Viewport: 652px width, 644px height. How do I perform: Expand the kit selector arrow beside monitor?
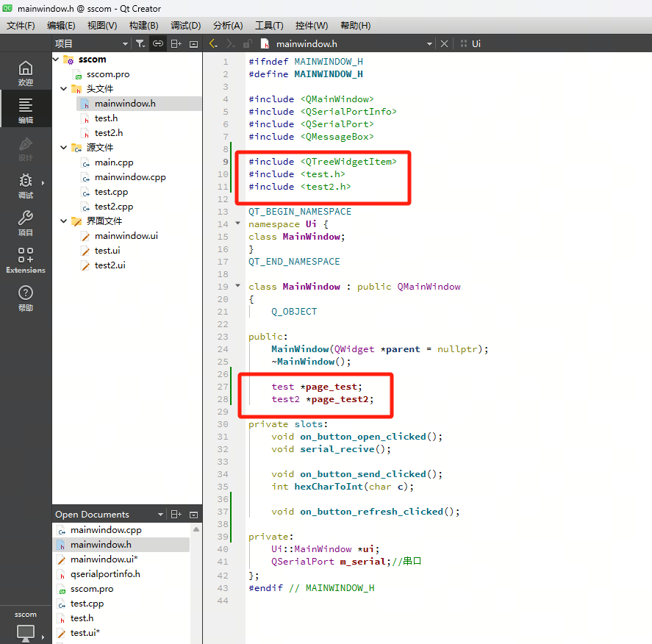coord(43,637)
